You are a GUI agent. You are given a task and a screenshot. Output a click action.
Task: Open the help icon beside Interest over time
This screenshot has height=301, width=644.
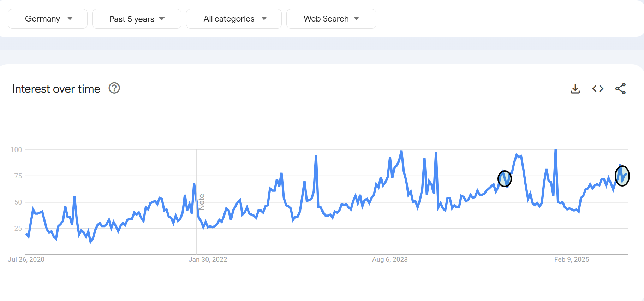click(114, 88)
